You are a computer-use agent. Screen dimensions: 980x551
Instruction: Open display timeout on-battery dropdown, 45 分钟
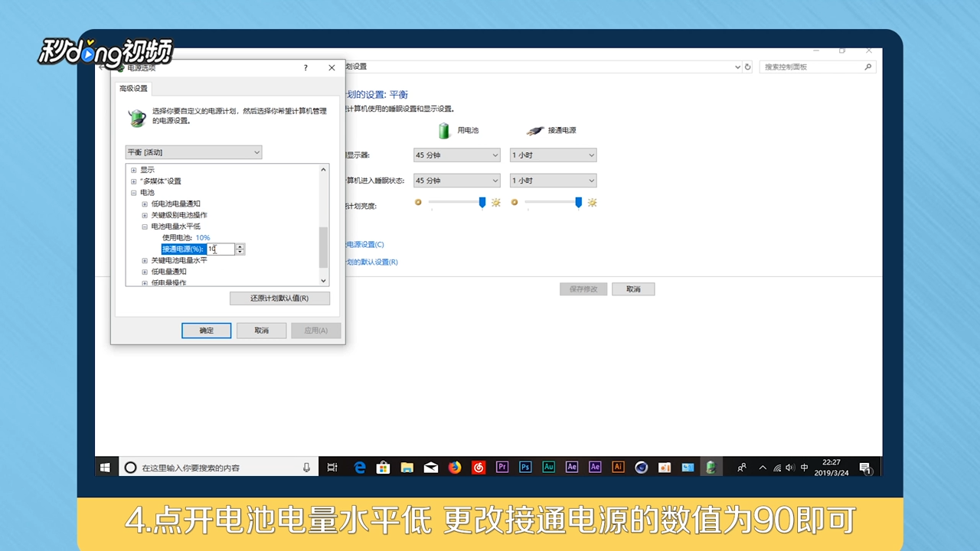point(457,155)
